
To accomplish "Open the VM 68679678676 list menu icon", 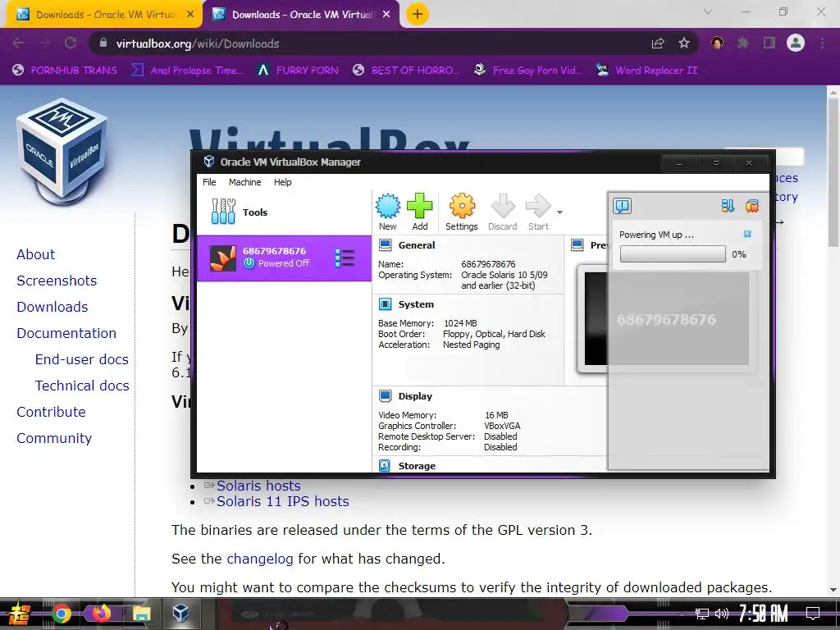I will click(345, 258).
